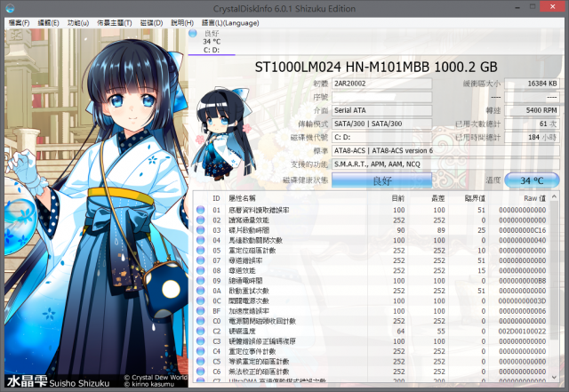Click the power on hours field showing 184

pos(532,137)
